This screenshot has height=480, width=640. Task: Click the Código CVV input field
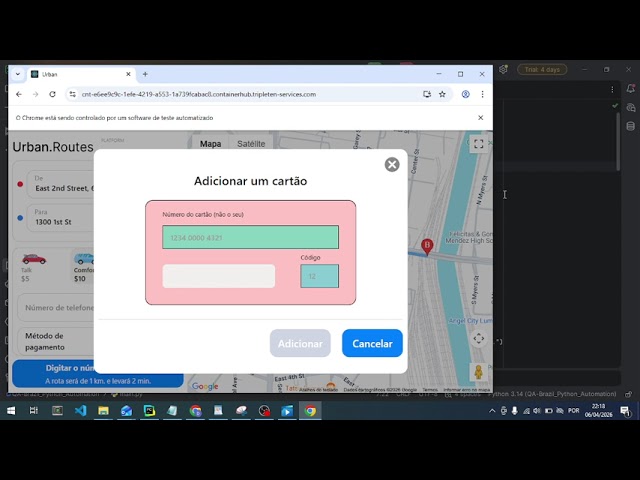tap(319, 276)
